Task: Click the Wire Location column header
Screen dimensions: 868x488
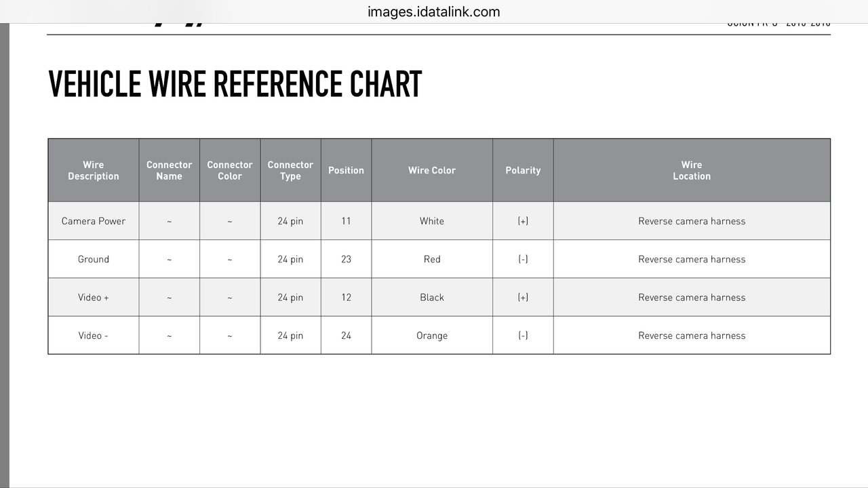Action: click(692, 170)
